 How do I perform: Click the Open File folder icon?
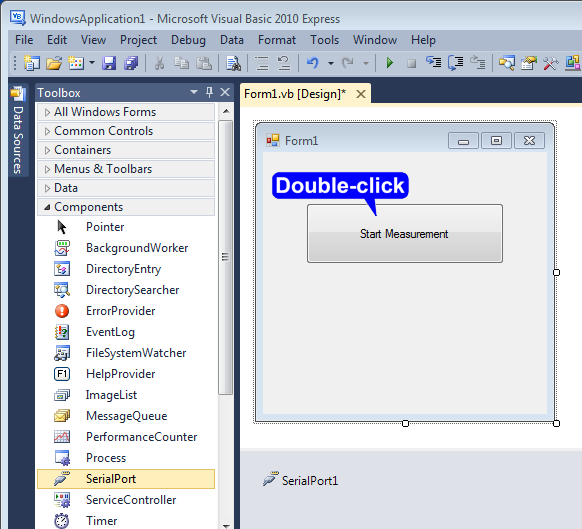point(54,63)
